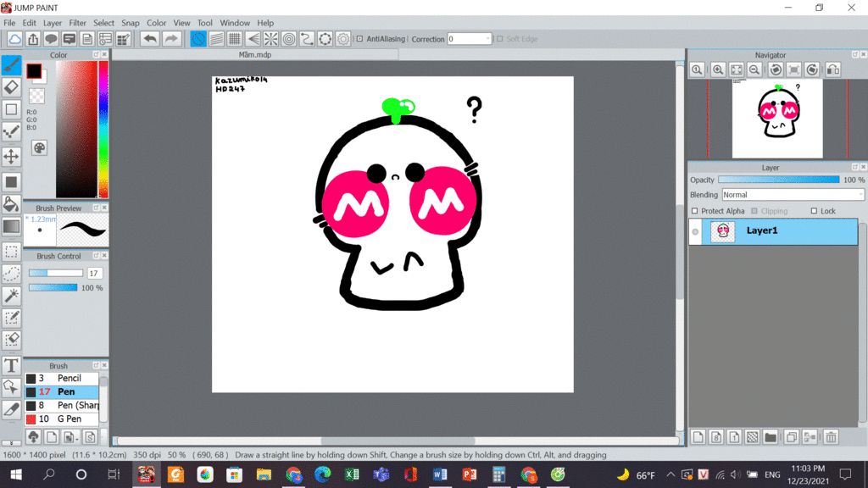Viewport: 868px width, 488px height.
Task: Open the color palette icon in Color panel
Action: click(39, 147)
